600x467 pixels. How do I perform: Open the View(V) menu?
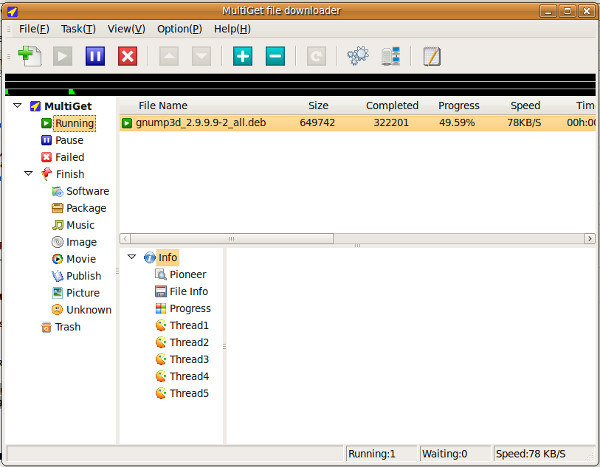[x=126, y=29]
